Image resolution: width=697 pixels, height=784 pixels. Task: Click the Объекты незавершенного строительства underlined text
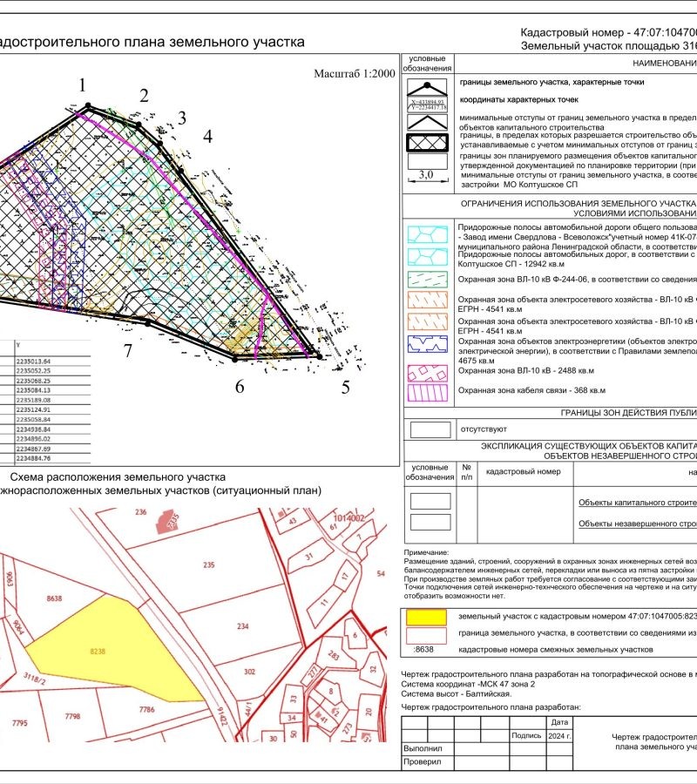click(638, 524)
